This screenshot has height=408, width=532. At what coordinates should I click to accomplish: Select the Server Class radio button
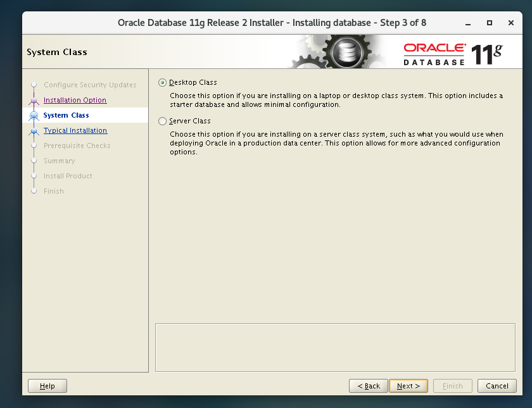pyautogui.click(x=162, y=121)
